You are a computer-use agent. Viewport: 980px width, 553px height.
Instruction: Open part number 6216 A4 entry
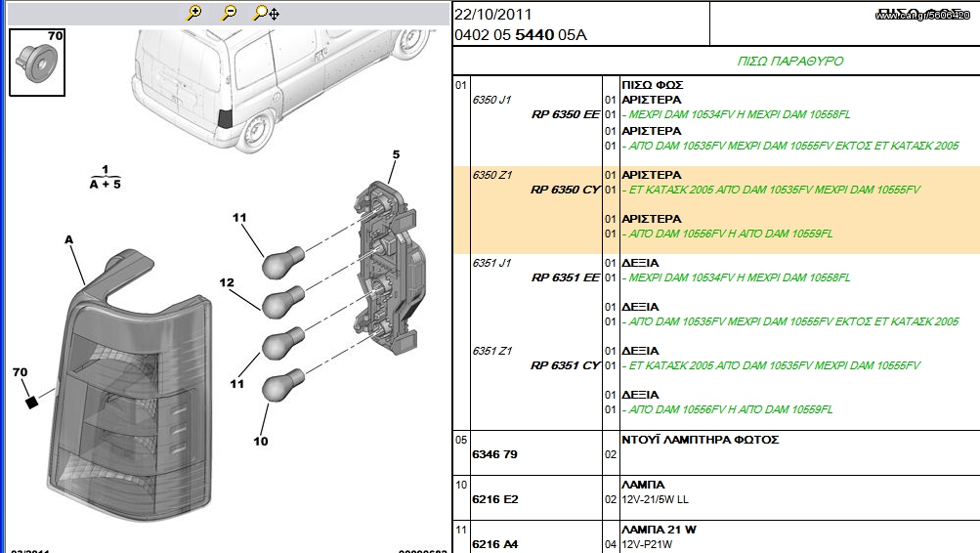[495, 544]
